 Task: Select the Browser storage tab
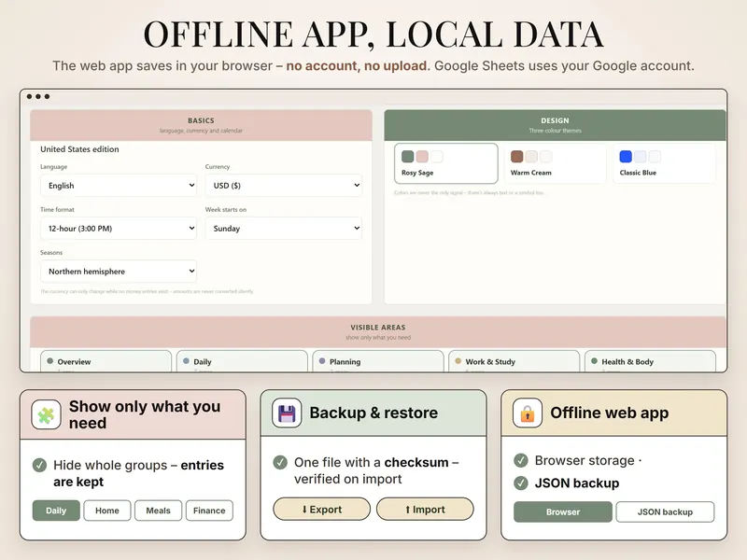coord(563,511)
